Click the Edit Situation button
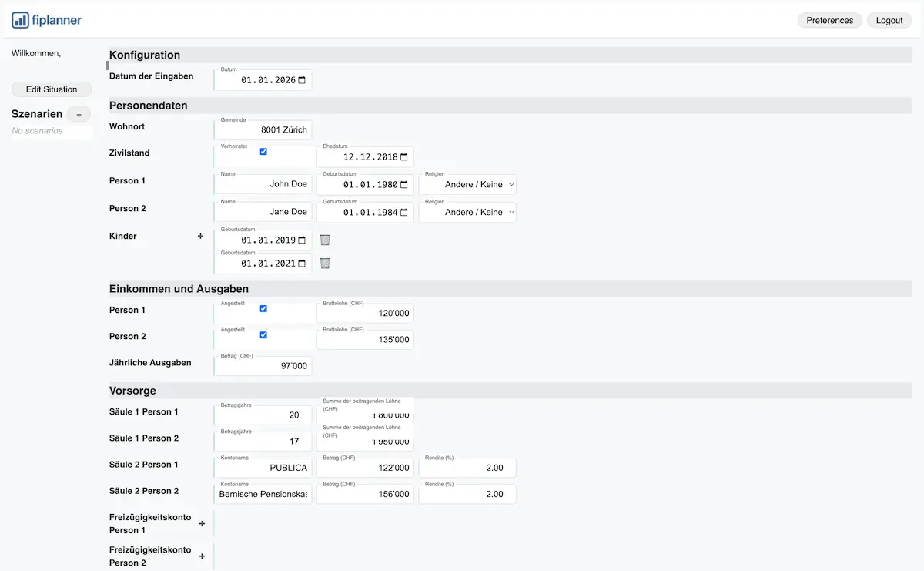The width and height of the screenshot is (924, 571). tap(51, 89)
